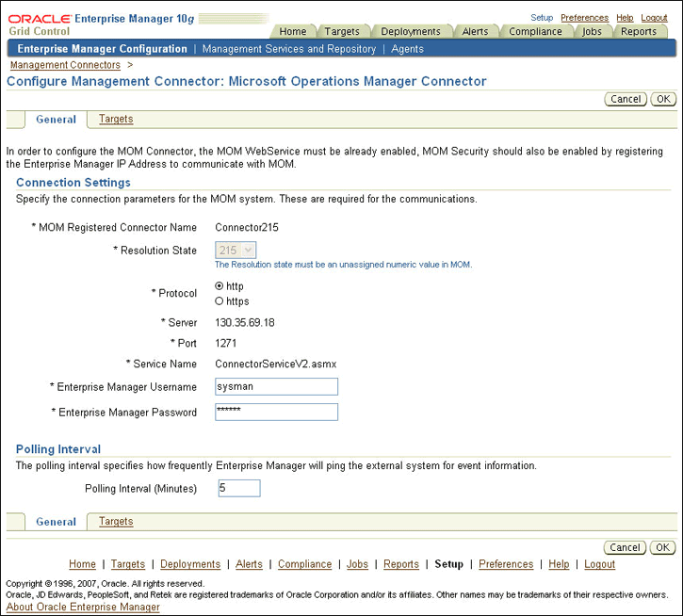
Task: Switch to the Targets sub-tab below title
Action: click(116, 120)
